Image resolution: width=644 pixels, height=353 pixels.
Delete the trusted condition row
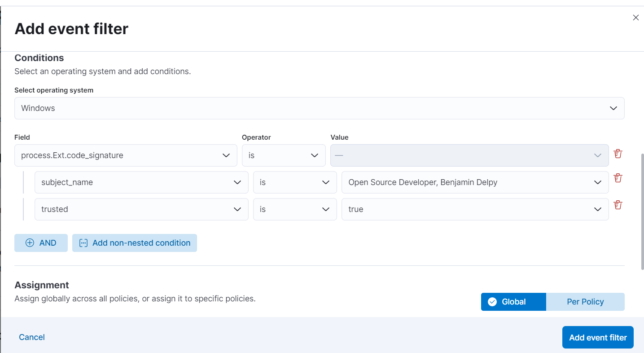pos(618,205)
